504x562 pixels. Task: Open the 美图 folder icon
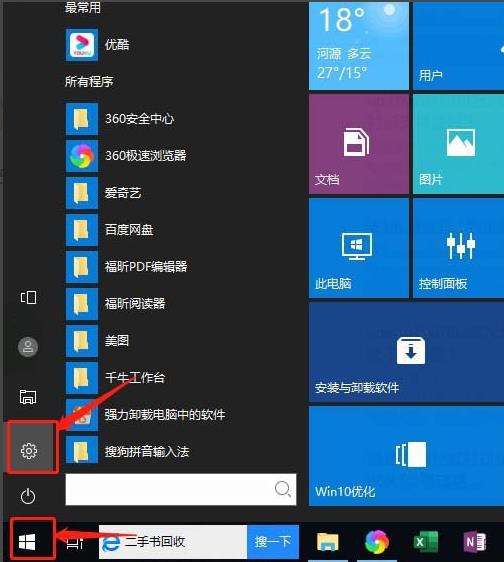tap(82, 341)
